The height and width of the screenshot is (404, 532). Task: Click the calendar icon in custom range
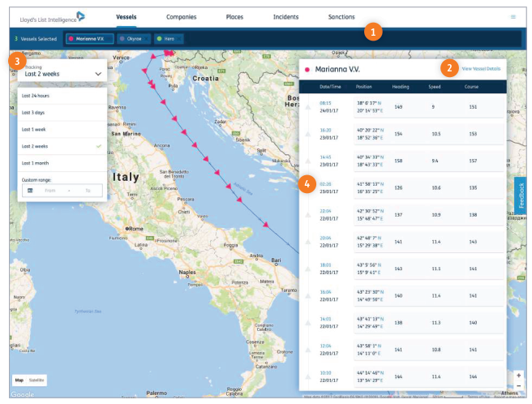click(30, 191)
